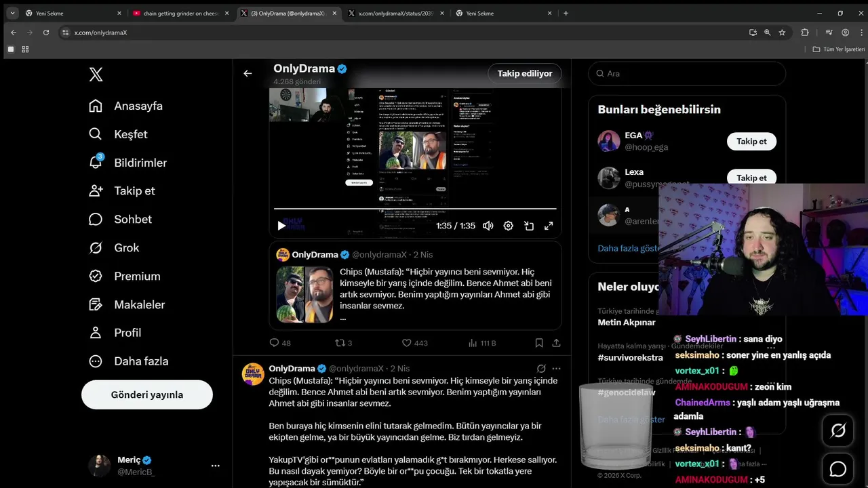Click back arrow beside OnlyDrama header
Screen dimensions: 868x488
pos(248,73)
